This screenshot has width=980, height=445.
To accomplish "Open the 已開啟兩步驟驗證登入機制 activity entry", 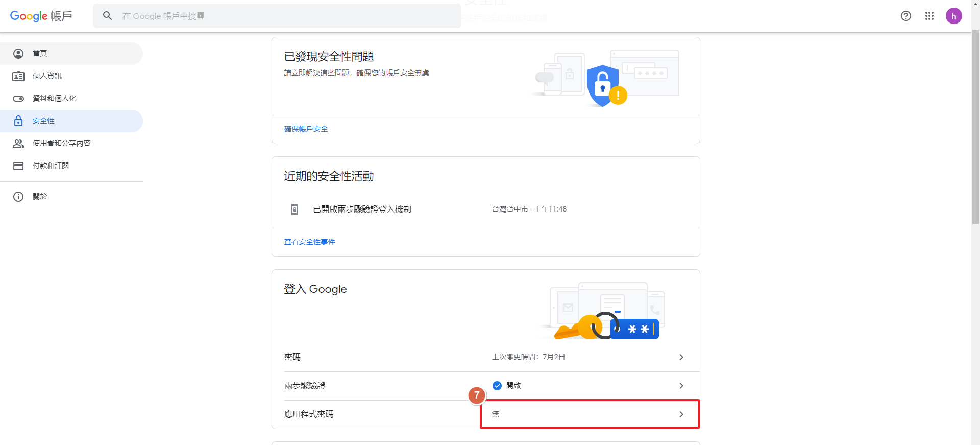I will coord(362,209).
